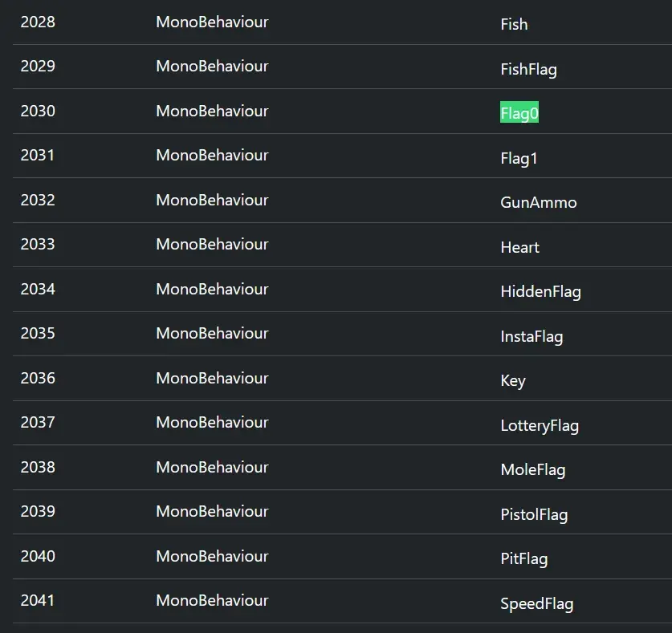Click MonoBehaviour type beside ID 2032

(212, 200)
